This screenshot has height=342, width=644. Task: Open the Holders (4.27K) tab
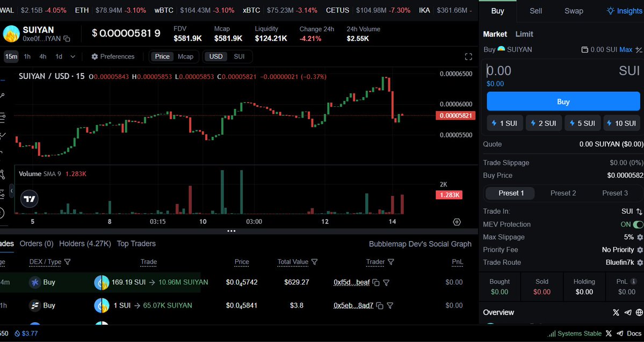click(85, 244)
